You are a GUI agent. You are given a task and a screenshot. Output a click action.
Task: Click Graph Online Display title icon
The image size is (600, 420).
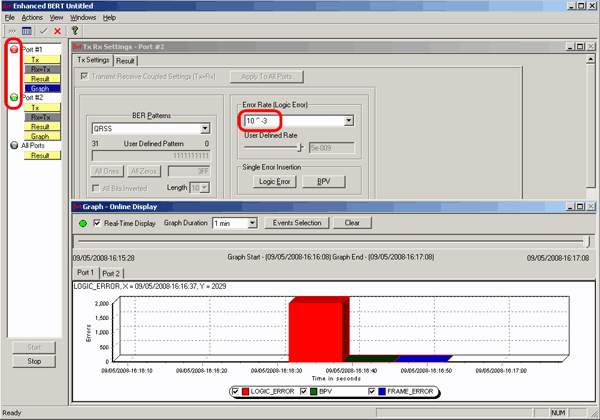tap(77, 207)
